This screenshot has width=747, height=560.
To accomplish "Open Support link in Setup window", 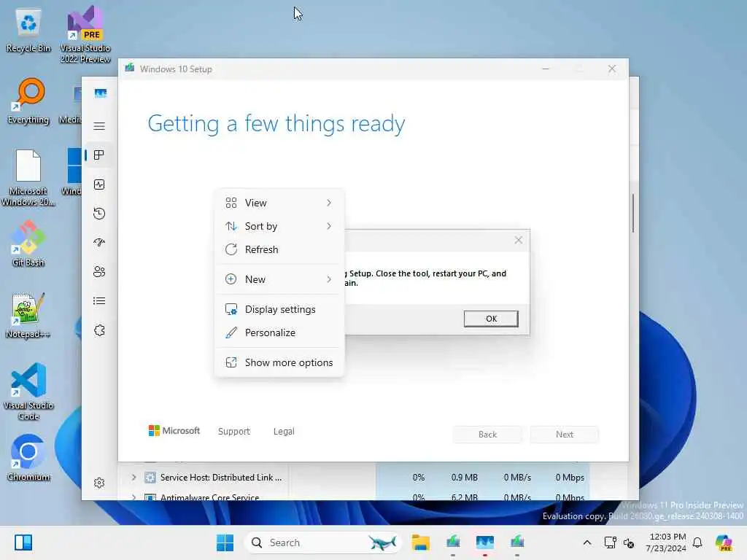I will click(x=234, y=432).
